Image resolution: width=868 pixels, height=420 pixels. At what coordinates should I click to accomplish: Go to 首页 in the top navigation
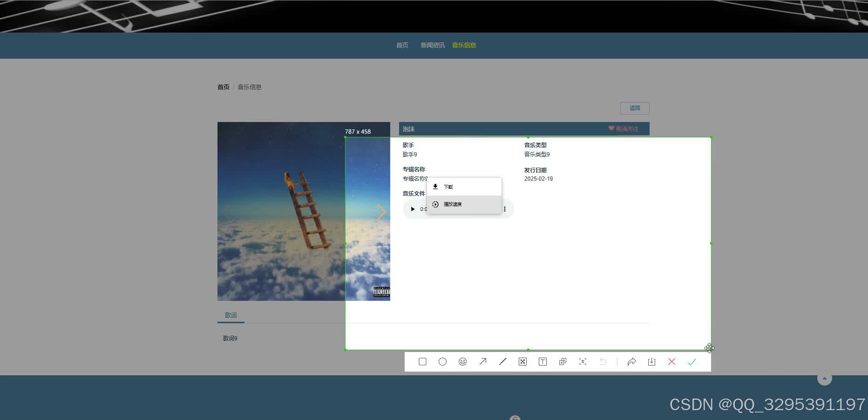tap(402, 45)
